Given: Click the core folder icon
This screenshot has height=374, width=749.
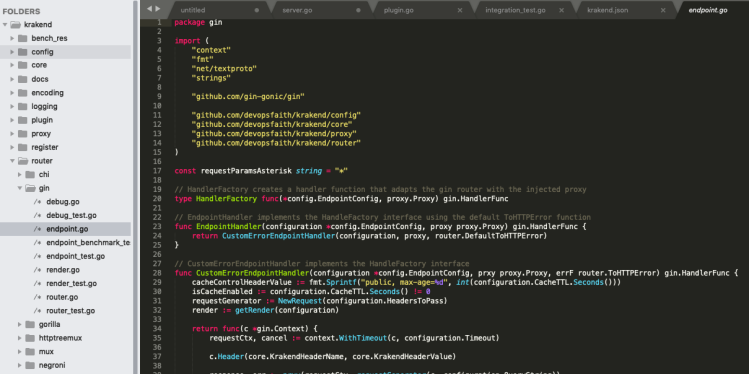Looking at the screenshot, I should click(x=22, y=65).
